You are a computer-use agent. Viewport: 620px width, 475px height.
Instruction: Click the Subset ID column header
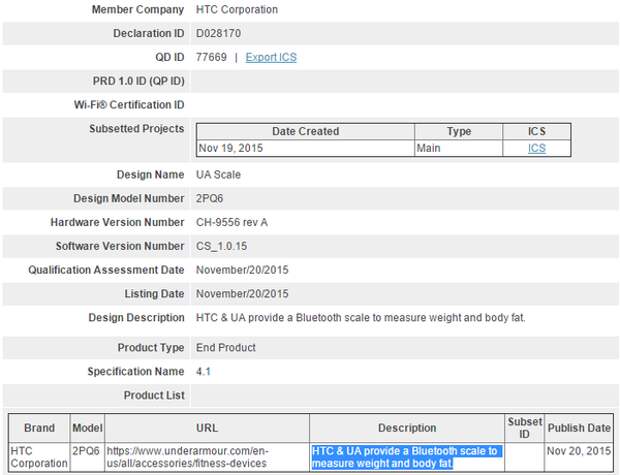coord(524,428)
